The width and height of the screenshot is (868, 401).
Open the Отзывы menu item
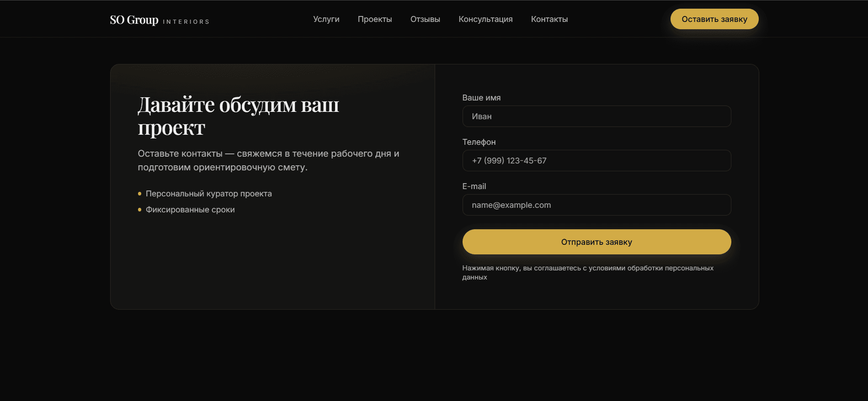pos(425,19)
